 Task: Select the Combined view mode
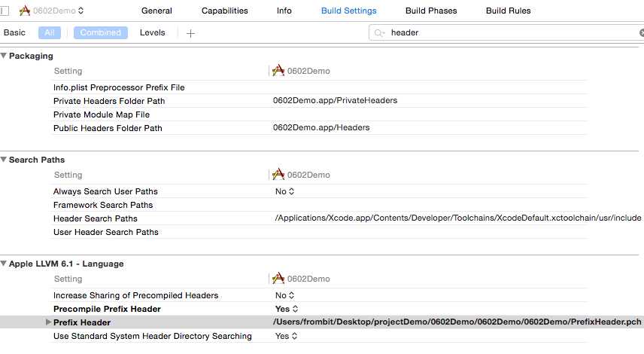click(101, 32)
